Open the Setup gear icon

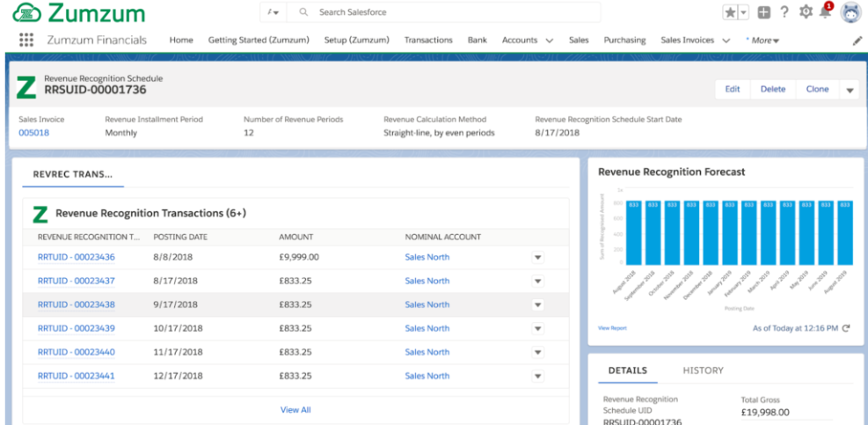pyautogui.click(x=806, y=12)
